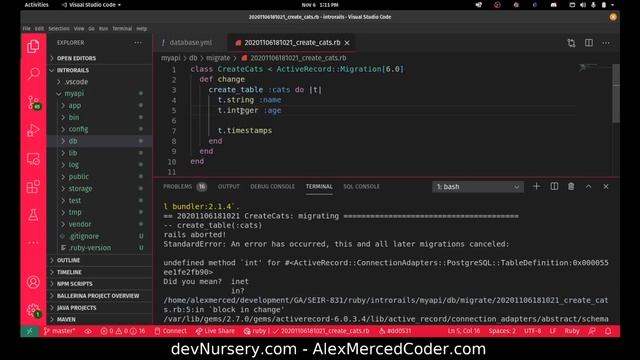Open the SQL CONSOLE tab
Viewport: 640px width, 360px height.
[x=361, y=187]
